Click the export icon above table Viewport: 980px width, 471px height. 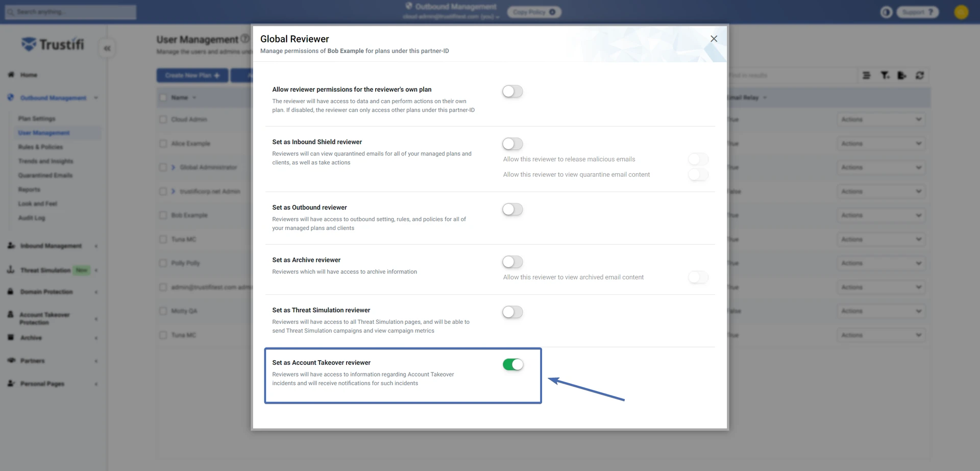(x=902, y=76)
